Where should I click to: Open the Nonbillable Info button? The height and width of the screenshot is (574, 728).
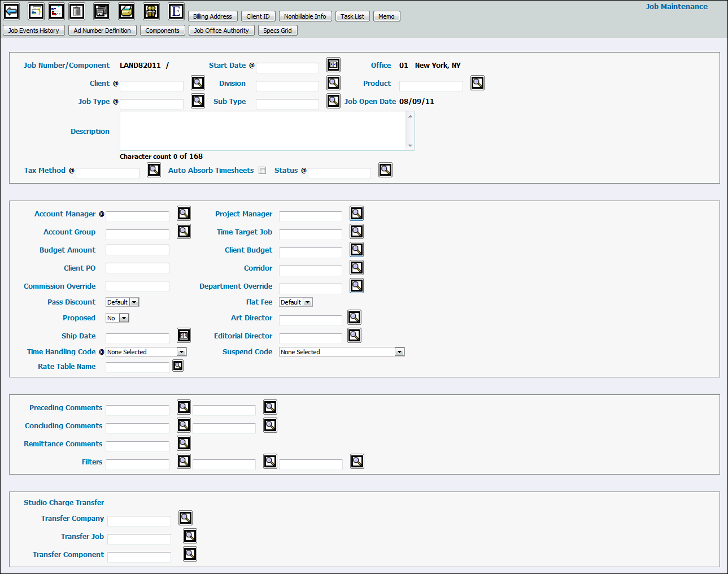click(x=305, y=16)
